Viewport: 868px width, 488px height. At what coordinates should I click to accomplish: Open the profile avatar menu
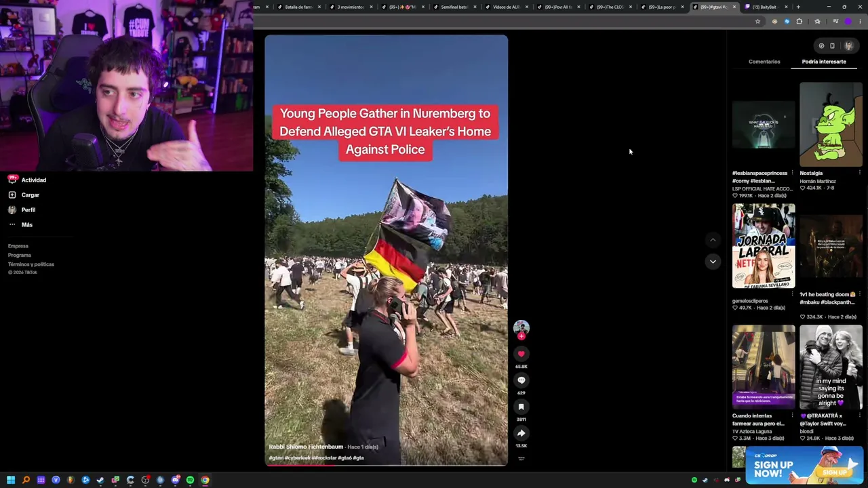(x=848, y=46)
